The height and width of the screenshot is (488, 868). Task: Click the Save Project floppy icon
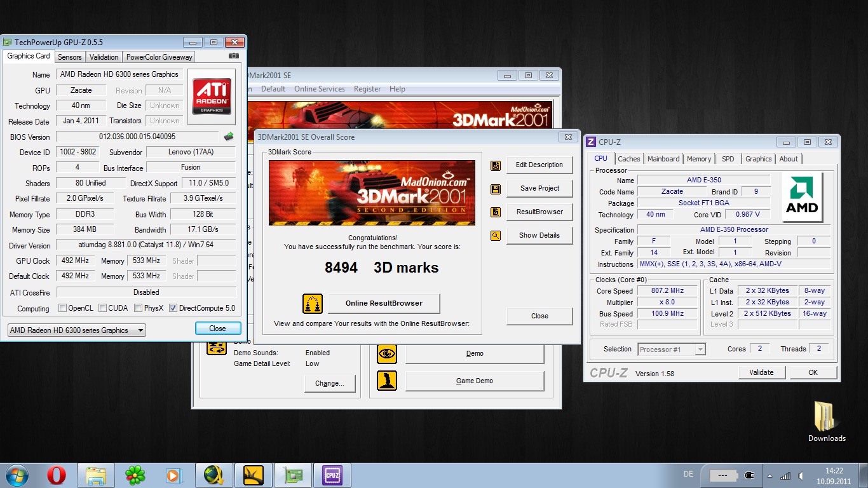(496, 189)
